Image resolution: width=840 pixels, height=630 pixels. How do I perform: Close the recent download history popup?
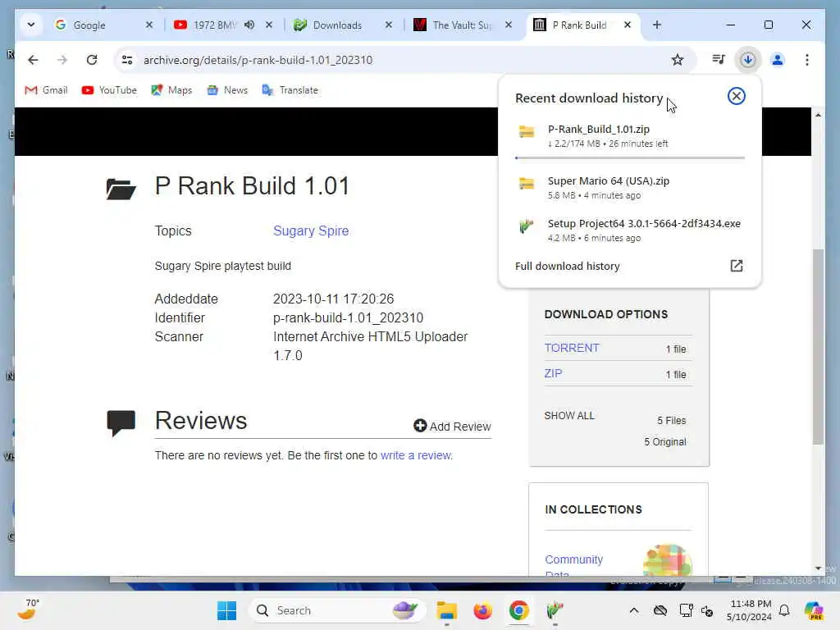point(736,96)
